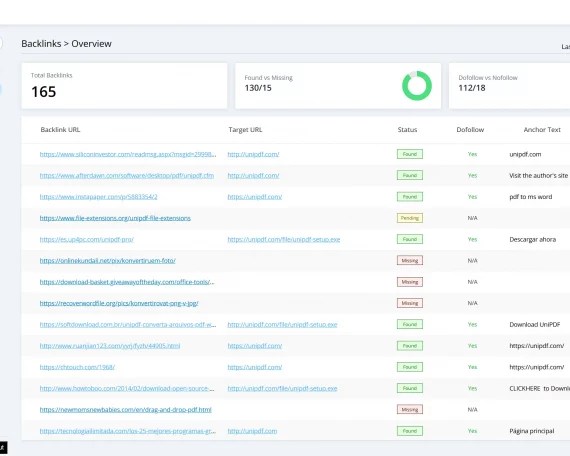Click Found status badge in siliconinvestor row
570x456 pixels.
(x=410, y=154)
